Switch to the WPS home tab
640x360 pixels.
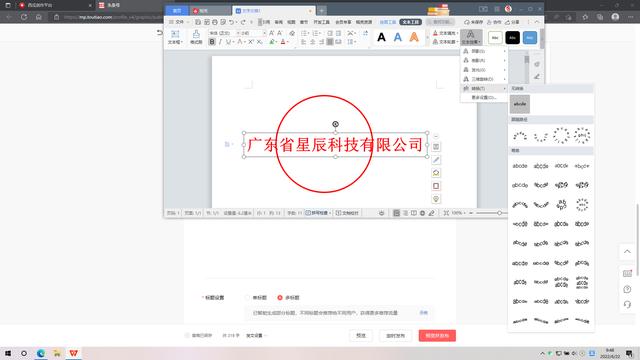coord(177,11)
